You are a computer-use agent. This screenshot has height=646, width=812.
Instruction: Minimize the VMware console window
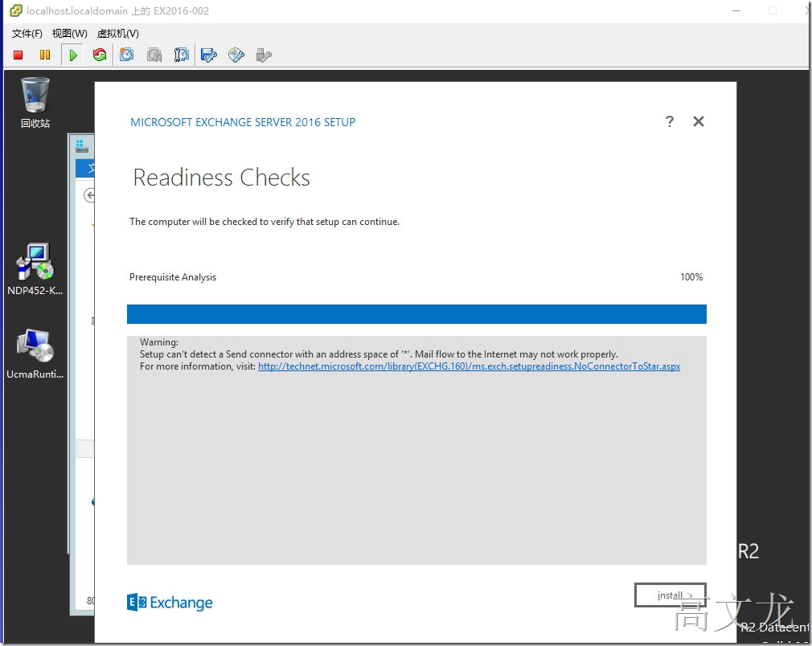coord(736,11)
